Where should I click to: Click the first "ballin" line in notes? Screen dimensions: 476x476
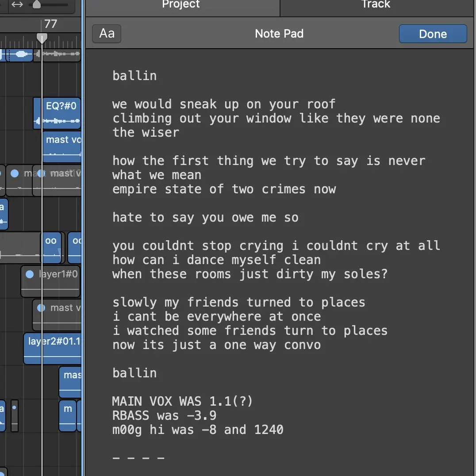tap(134, 76)
